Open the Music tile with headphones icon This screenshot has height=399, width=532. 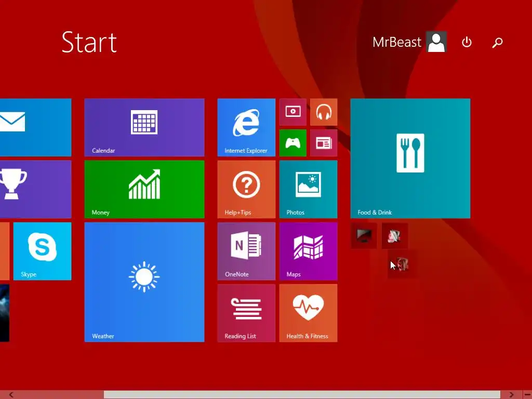[324, 112]
